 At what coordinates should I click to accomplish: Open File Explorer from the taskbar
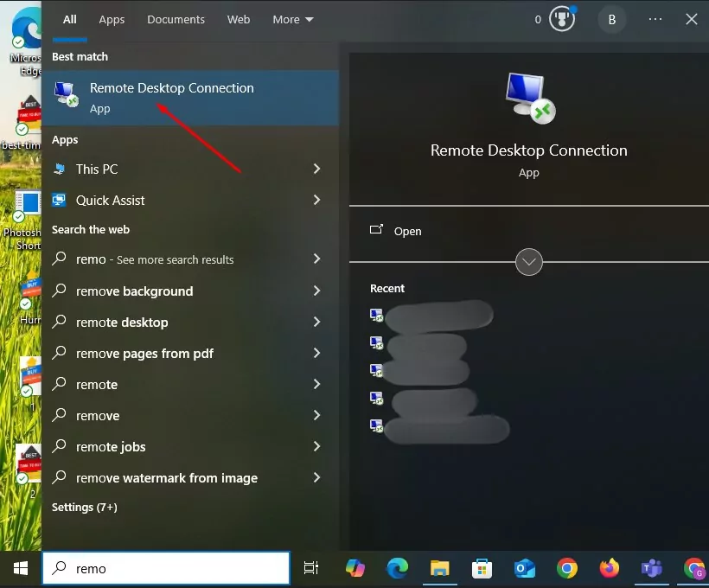(440, 568)
